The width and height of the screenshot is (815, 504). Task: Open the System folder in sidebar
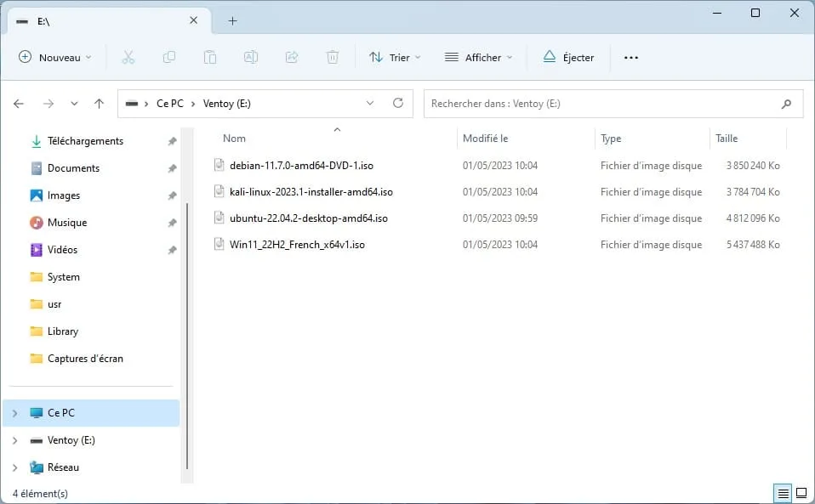tap(64, 277)
